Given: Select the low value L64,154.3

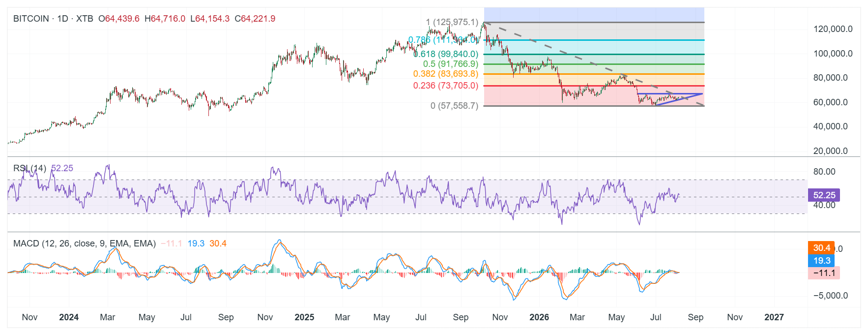Looking at the screenshot, I should [210, 19].
